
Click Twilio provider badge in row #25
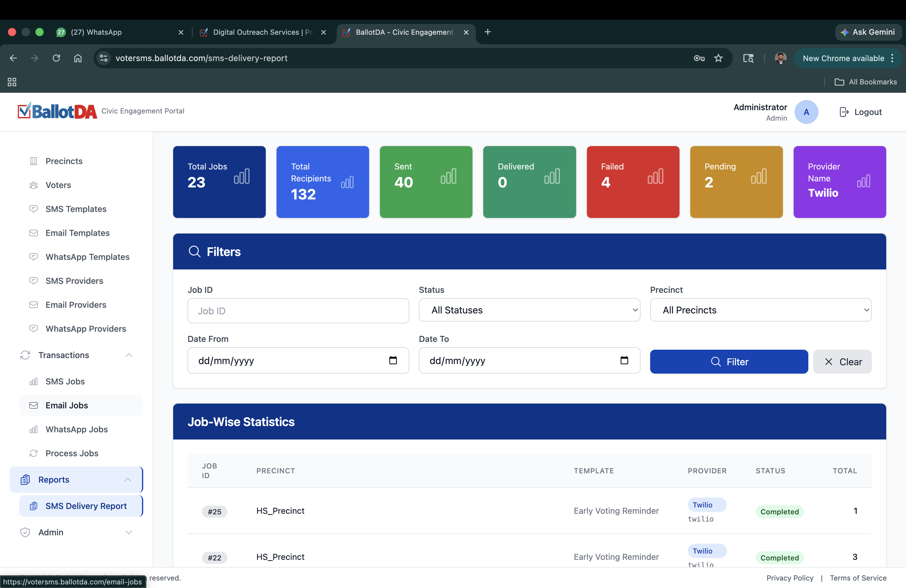click(x=707, y=505)
